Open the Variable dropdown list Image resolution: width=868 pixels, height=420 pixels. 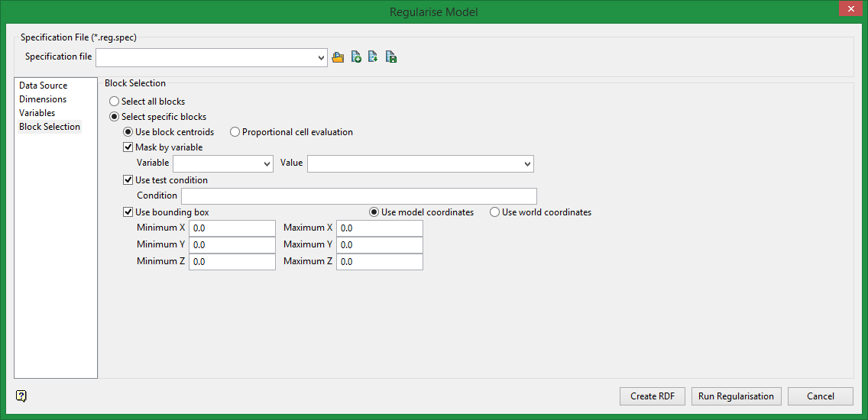point(267,163)
